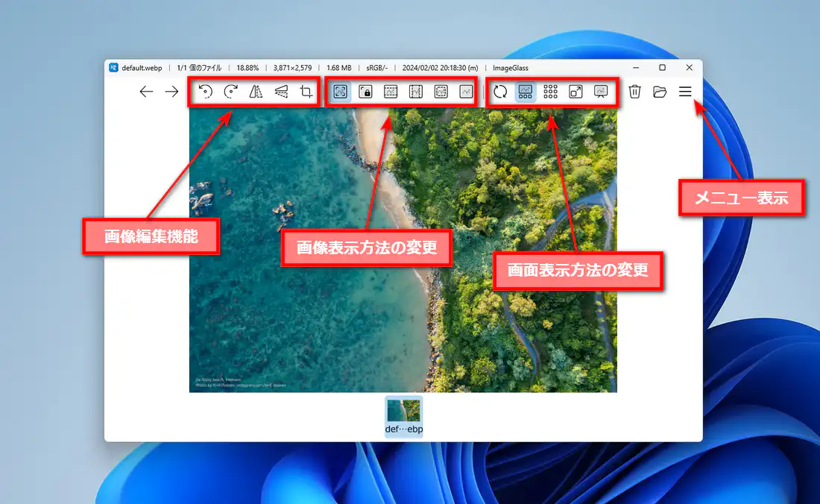
Task: Delete the image with trash icon
Action: coord(634,92)
